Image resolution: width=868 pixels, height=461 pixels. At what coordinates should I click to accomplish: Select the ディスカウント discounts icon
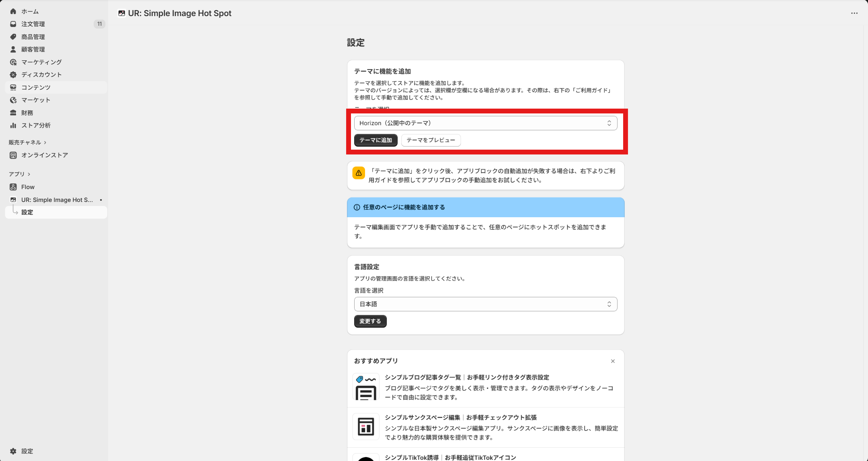(13, 74)
